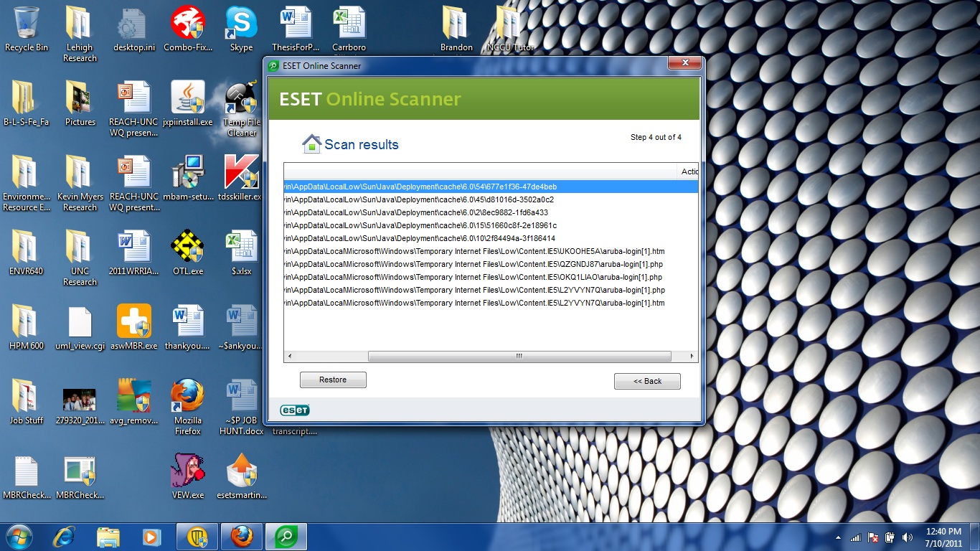Select the OKQ1LIAO aruba-login[1].php row
The width and height of the screenshot is (980, 551).
pyautogui.click(x=491, y=277)
